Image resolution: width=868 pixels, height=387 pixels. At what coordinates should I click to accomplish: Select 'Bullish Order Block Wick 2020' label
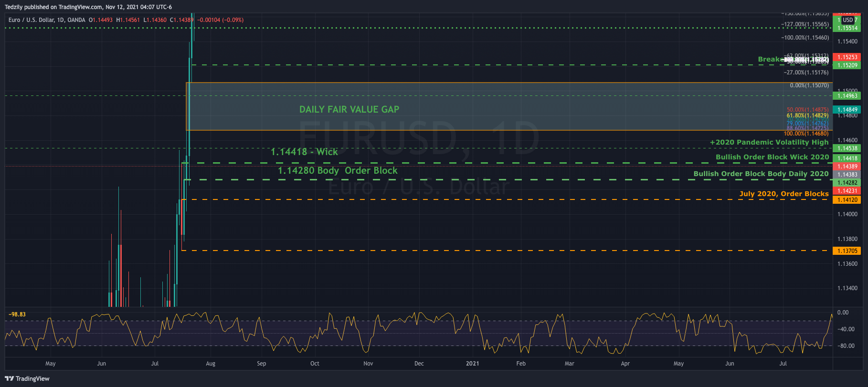[x=772, y=157]
